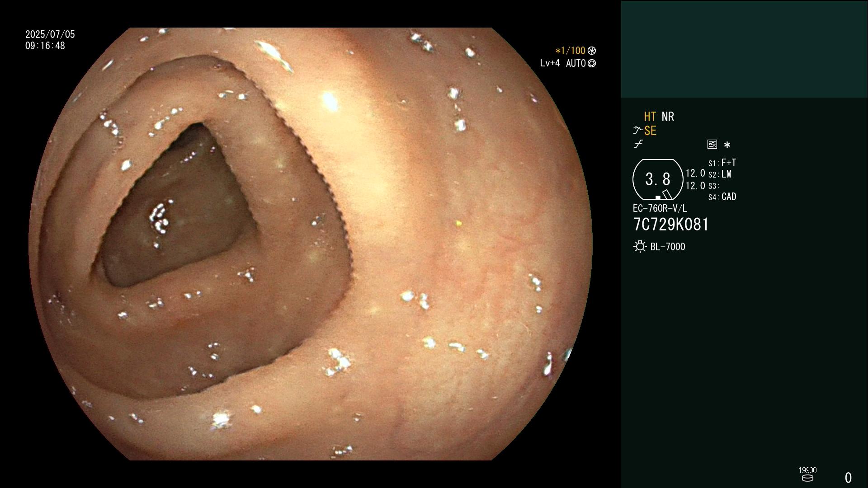Click the lower 12.0 value
Screen dimensions: 868x488
695,186
